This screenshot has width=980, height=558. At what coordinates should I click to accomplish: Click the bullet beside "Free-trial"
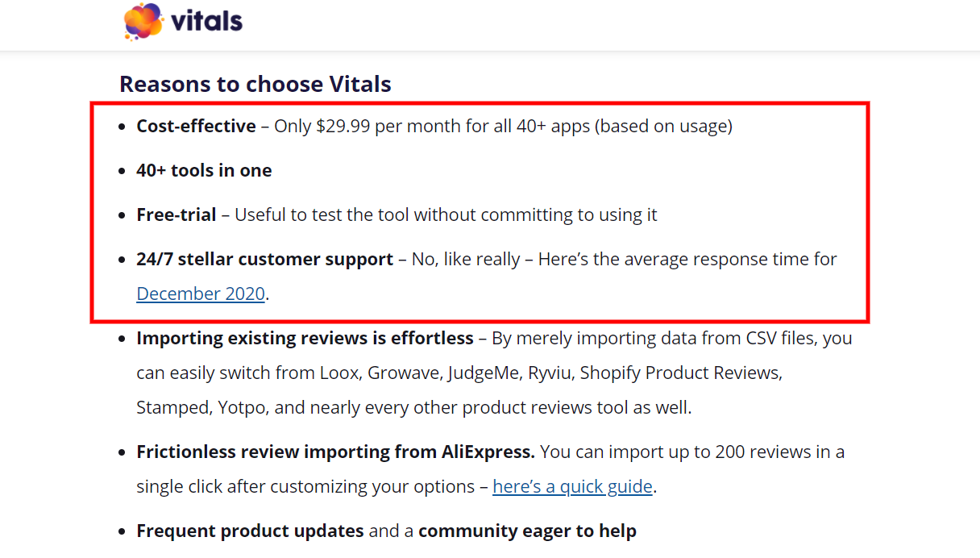tap(121, 215)
